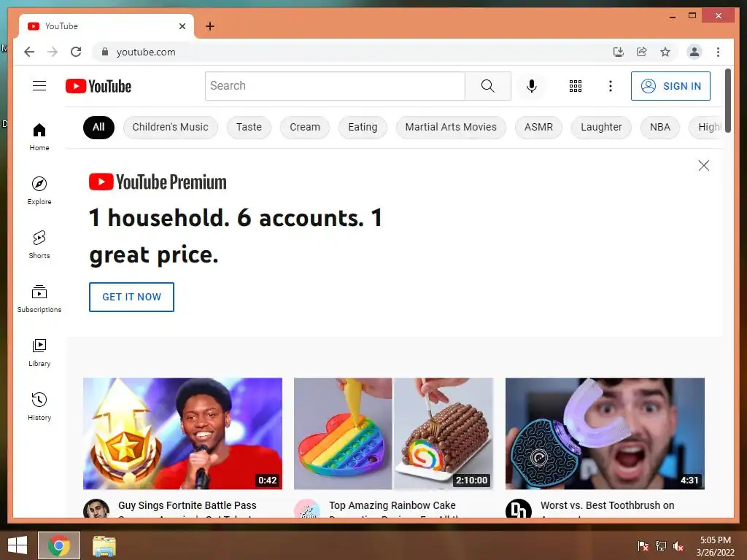747x560 pixels.
Task: Click Chrome icon in taskbar
Action: 59,545
